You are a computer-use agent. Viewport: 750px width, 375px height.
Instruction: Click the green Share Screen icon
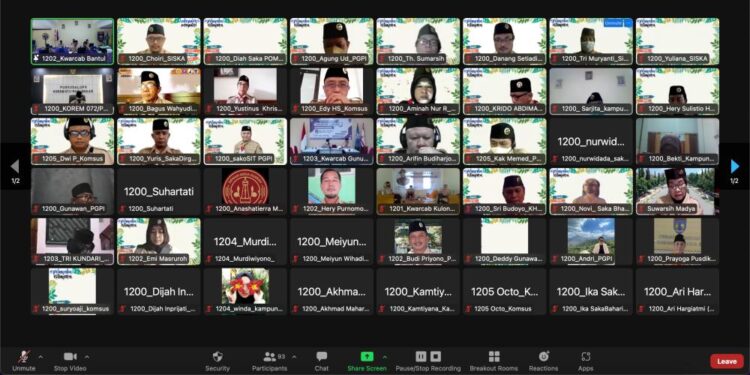point(367,357)
